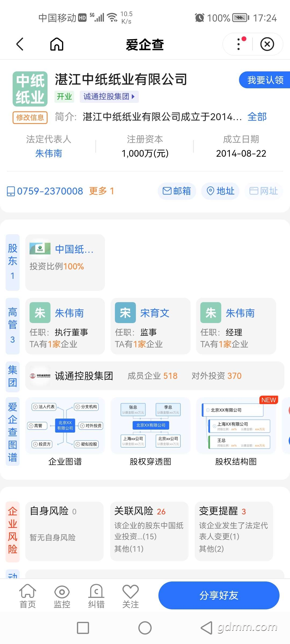Open the 爱企查图谱 section tab
Image resolution: width=290 pixels, height=644 pixels.
coord(13,431)
